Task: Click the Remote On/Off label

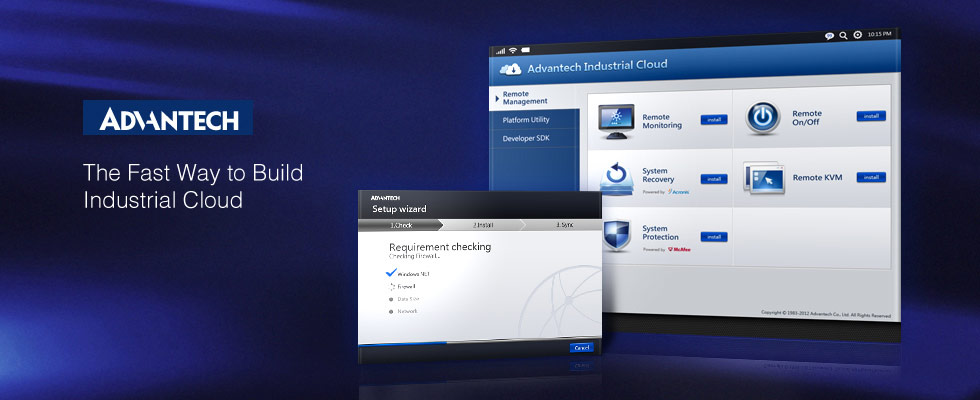Action: 807,118
